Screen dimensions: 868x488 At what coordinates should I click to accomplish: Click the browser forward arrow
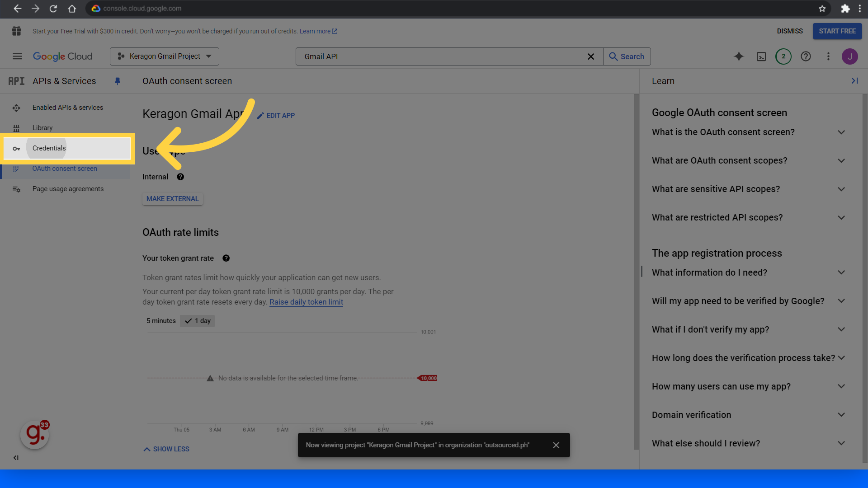(x=35, y=9)
